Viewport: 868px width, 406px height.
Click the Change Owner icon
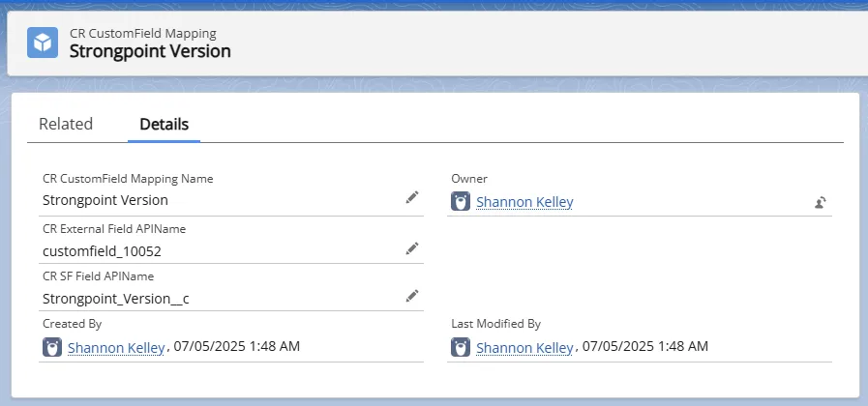click(821, 202)
